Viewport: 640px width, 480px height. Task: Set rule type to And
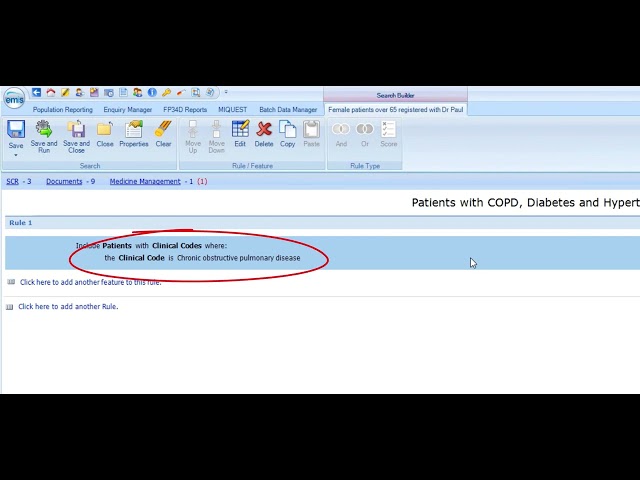[341, 134]
